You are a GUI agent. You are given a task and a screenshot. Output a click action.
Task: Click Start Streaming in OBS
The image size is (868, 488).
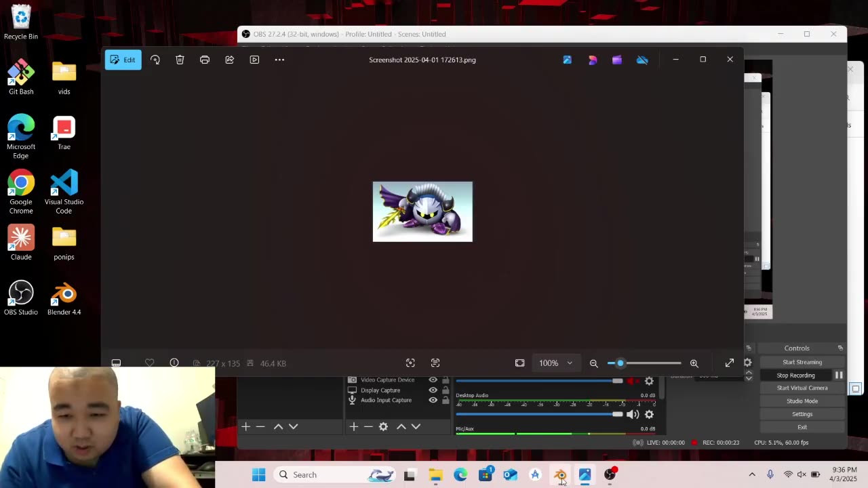coord(802,362)
